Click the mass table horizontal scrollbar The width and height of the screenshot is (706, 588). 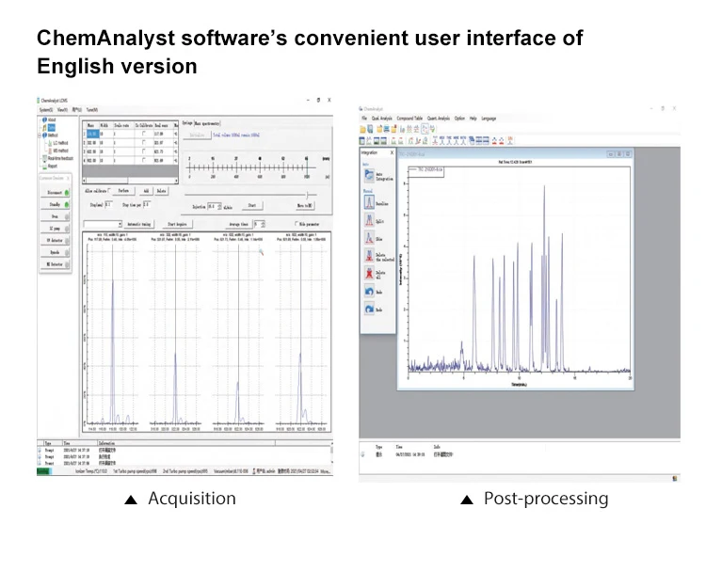[x=130, y=181]
